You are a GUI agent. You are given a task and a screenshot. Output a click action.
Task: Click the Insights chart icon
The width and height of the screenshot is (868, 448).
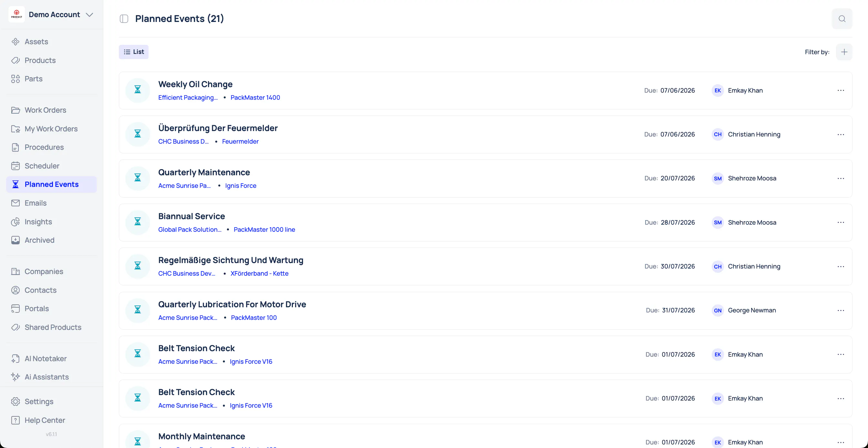pyautogui.click(x=15, y=222)
